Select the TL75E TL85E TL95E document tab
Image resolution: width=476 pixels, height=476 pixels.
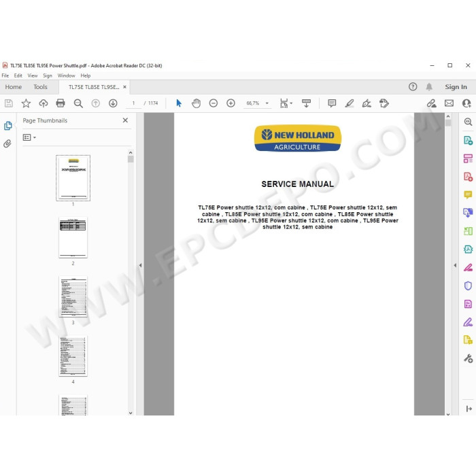[x=94, y=87]
